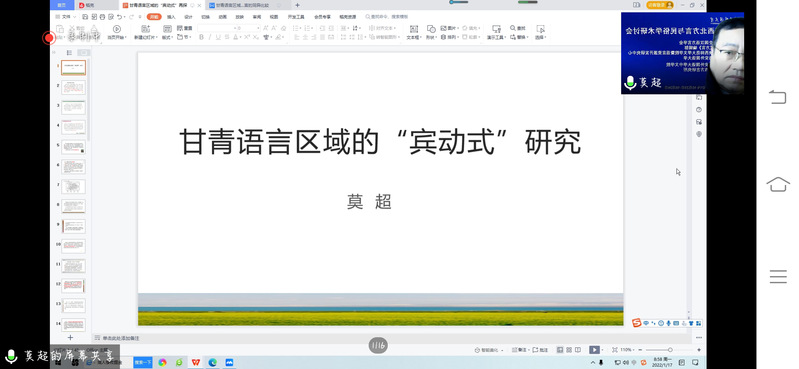Image resolution: width=799 pixels, height=369 pixels.
Task: Click the Underline formatting icon
Action: pos(218,37)
